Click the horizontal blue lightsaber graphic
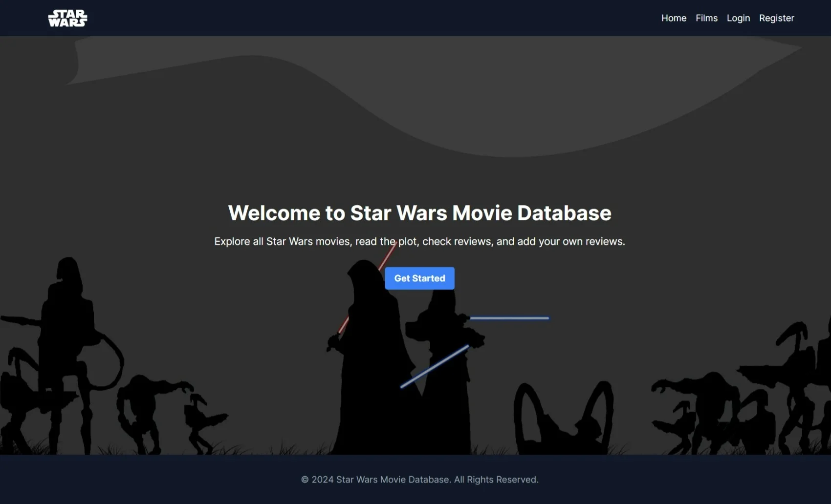831x504 pixels. pos(508,318)
